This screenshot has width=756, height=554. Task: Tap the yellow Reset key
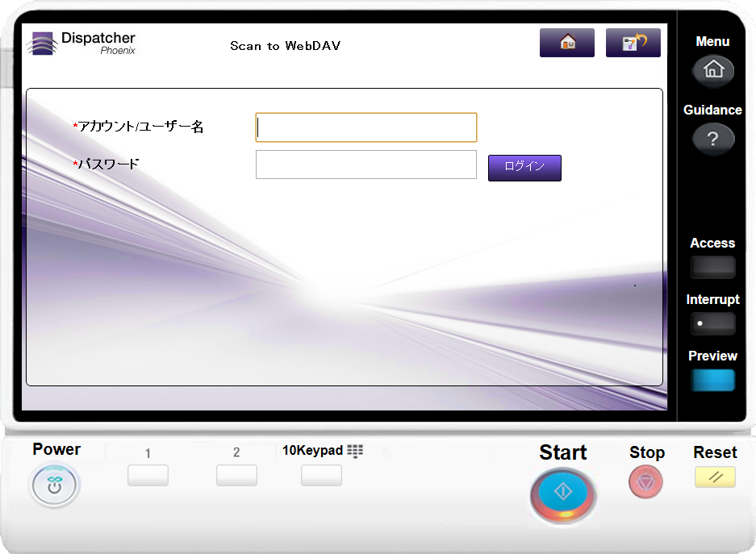click(x=715, y=477)
